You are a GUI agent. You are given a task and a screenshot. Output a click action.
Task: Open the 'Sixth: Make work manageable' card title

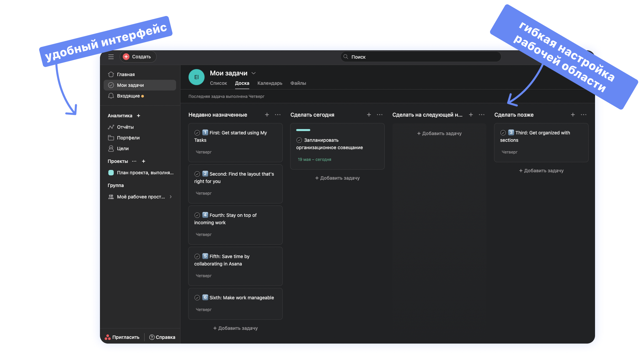pos(241,298)
